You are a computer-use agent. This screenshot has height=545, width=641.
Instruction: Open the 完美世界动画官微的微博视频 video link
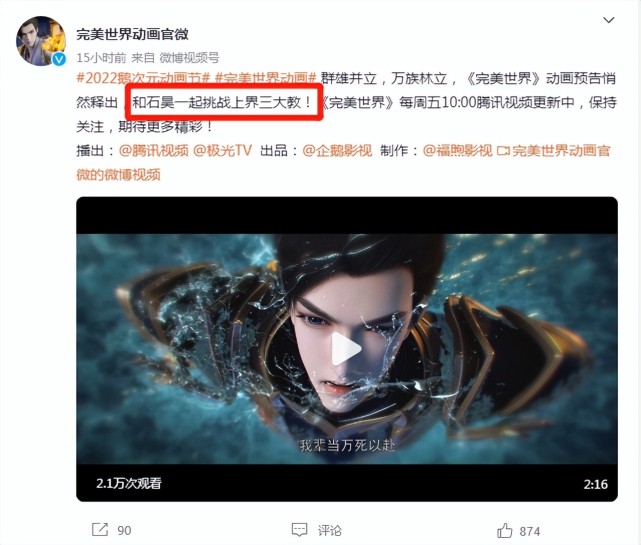343,162
